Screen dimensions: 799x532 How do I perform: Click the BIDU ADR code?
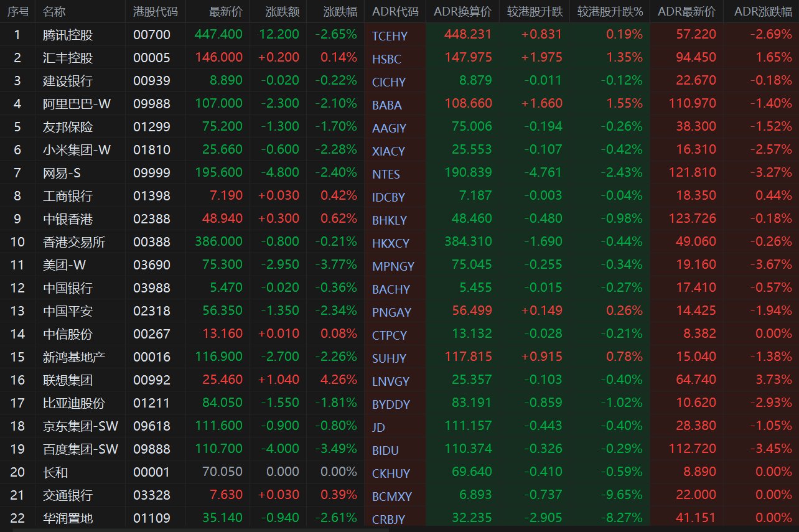[385, 450]
